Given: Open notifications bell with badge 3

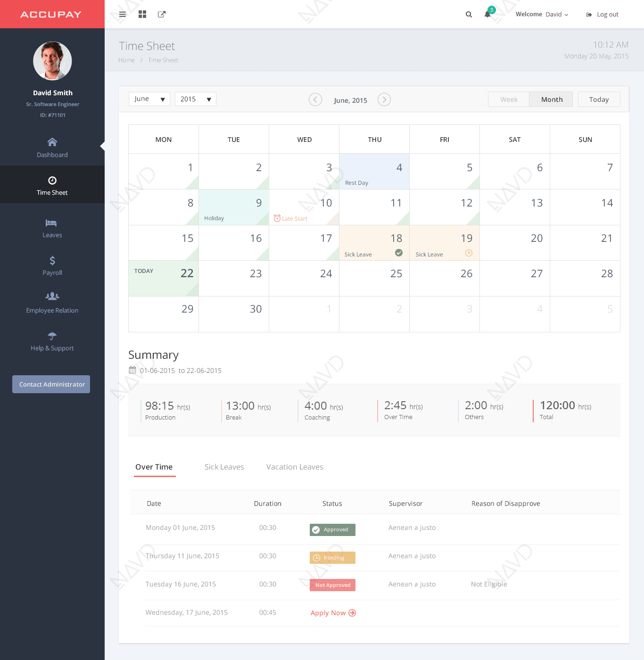Looking at the screenshot, I should [x=488, y=13].
